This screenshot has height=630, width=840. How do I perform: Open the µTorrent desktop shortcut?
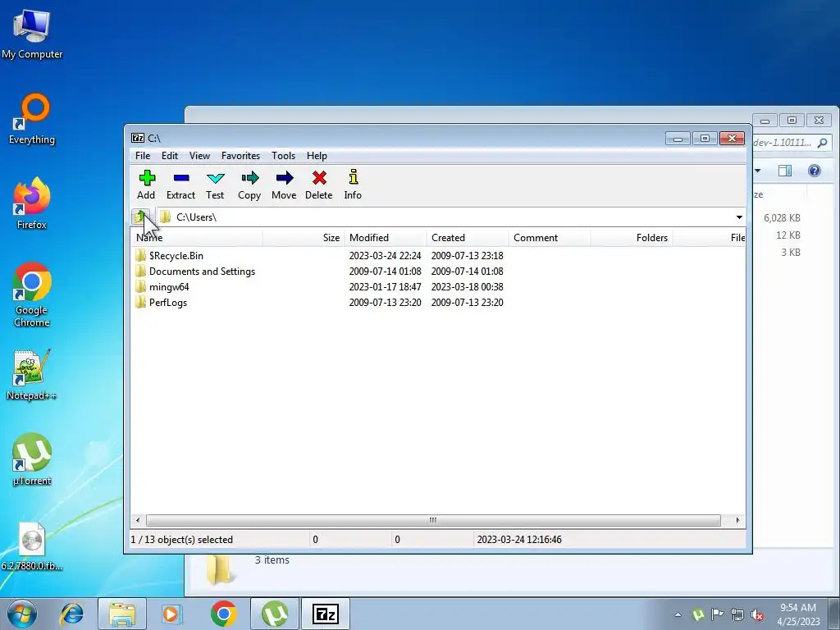(32, 459)
